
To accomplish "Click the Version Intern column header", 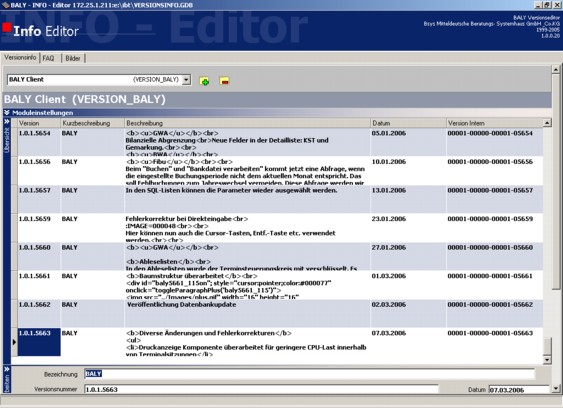I will point(494,123).
